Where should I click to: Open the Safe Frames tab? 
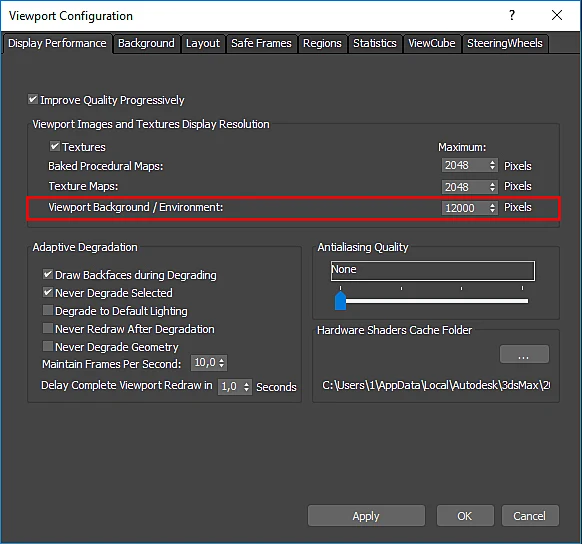(x=261, y=43)
